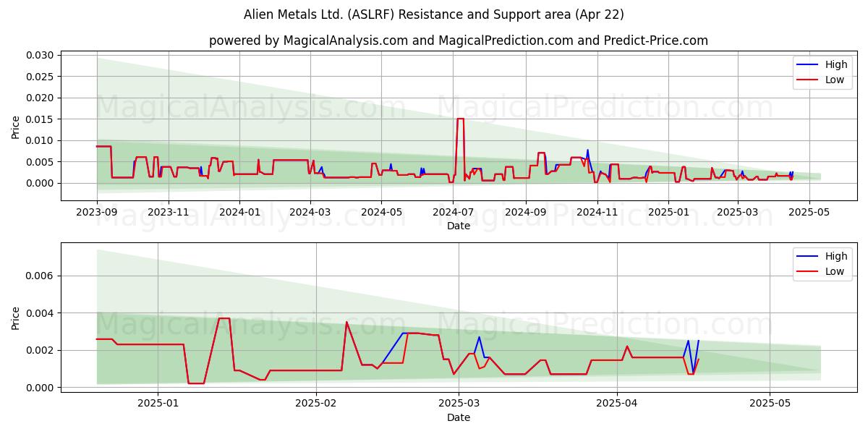This screenshot has width=868, height=434.
Task: Click the '2025-04' tick in bottom chart
Action: 617,403
